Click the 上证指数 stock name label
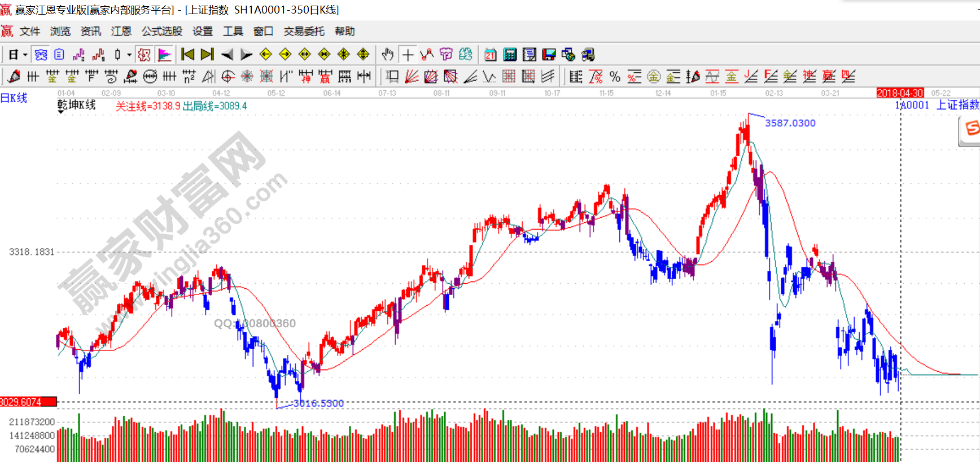 (x=957, y=105)
